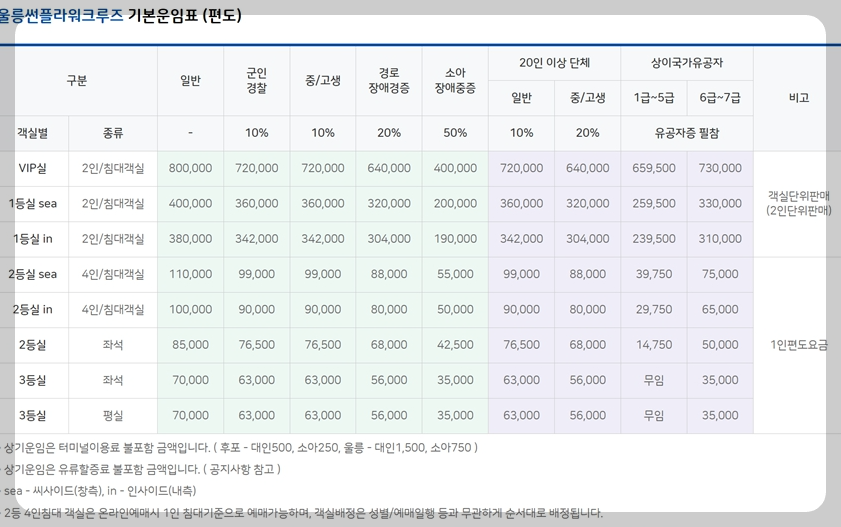Click the 1등실 sea '200,000' fare
The height and width of the screenshot is (527, 841).
[x=455, y=204]
